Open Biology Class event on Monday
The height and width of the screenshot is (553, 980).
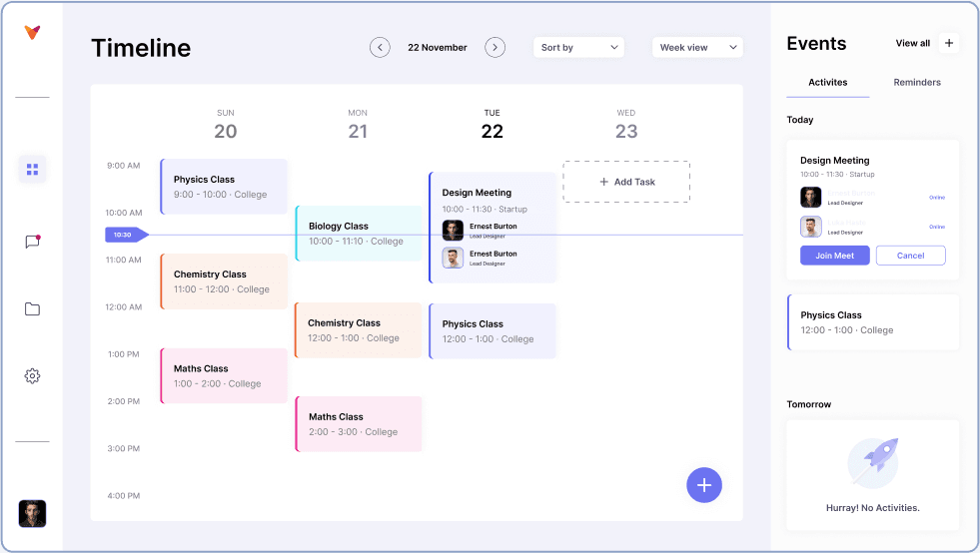[x=360, y=233]
